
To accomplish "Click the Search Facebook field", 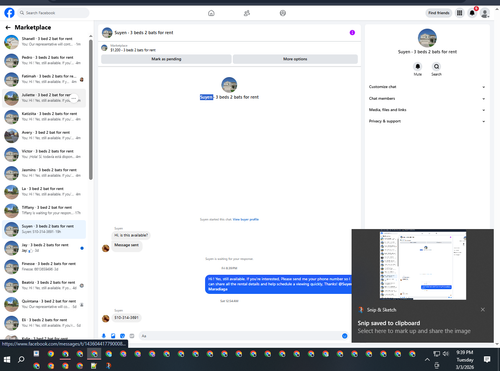I will 53,13.
